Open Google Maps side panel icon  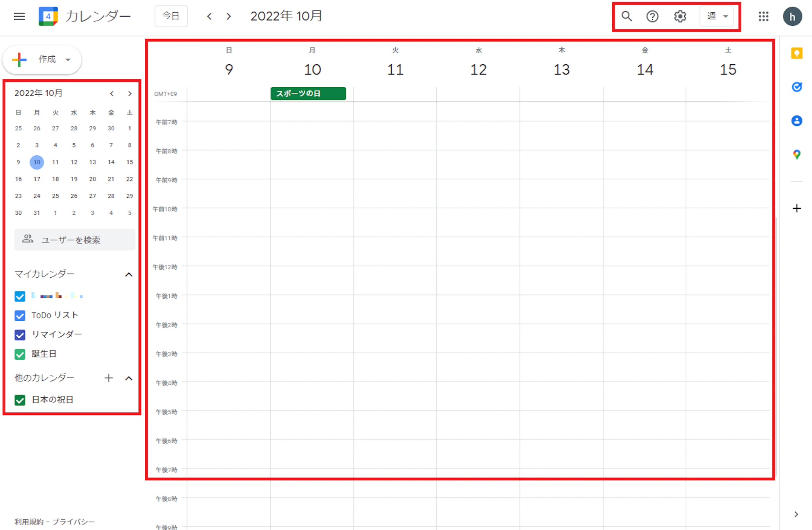pyautogui.click(x=797, y=154)
